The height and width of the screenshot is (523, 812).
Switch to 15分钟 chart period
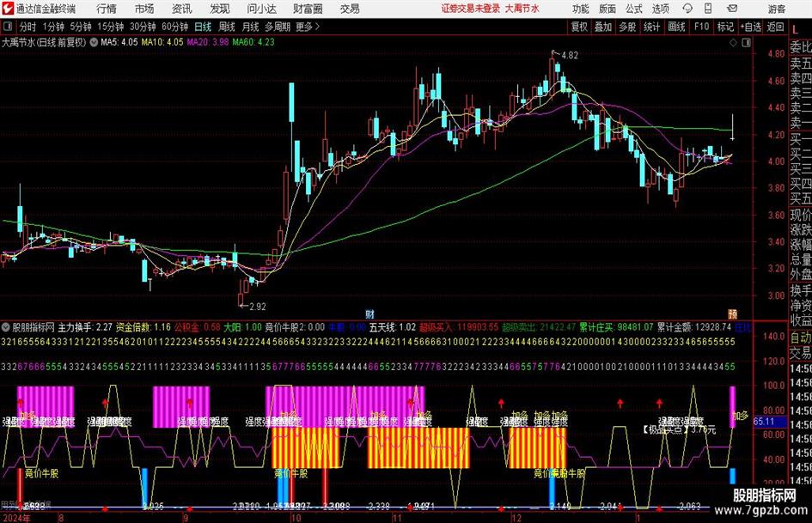[x=111, y=27]
